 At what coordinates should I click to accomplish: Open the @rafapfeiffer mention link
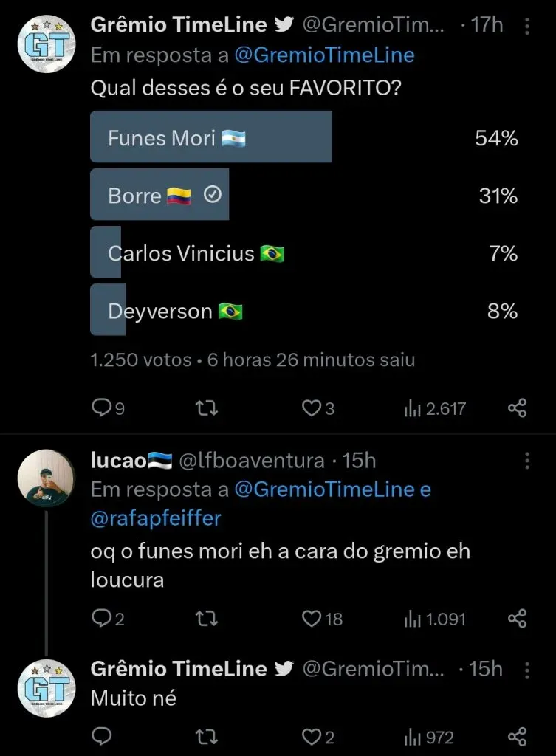coord(155,518)
